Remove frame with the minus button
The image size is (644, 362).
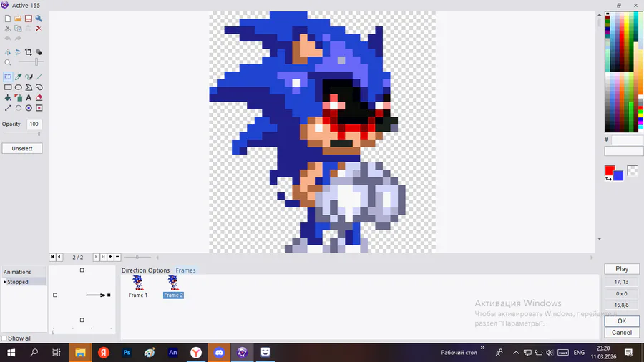tap(117, 257)
